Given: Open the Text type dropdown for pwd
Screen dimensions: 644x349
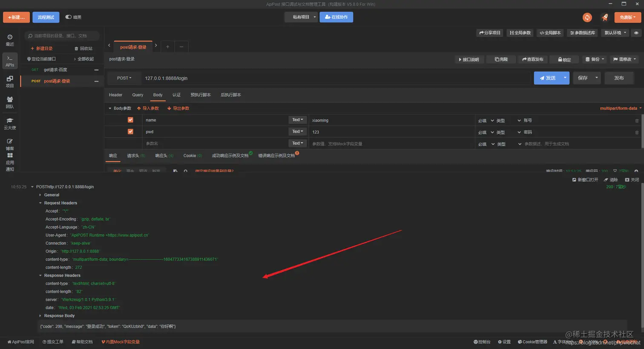Looking at the screenshot, I should (x=298, y=132).
